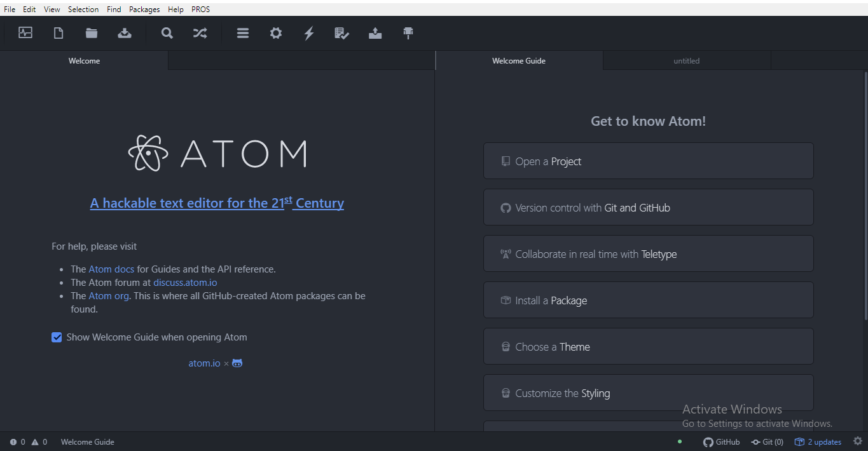This screenshot has height=451, width=868.
Task: Select the Welcome Guide tab
Action: (x=519, y=61)
